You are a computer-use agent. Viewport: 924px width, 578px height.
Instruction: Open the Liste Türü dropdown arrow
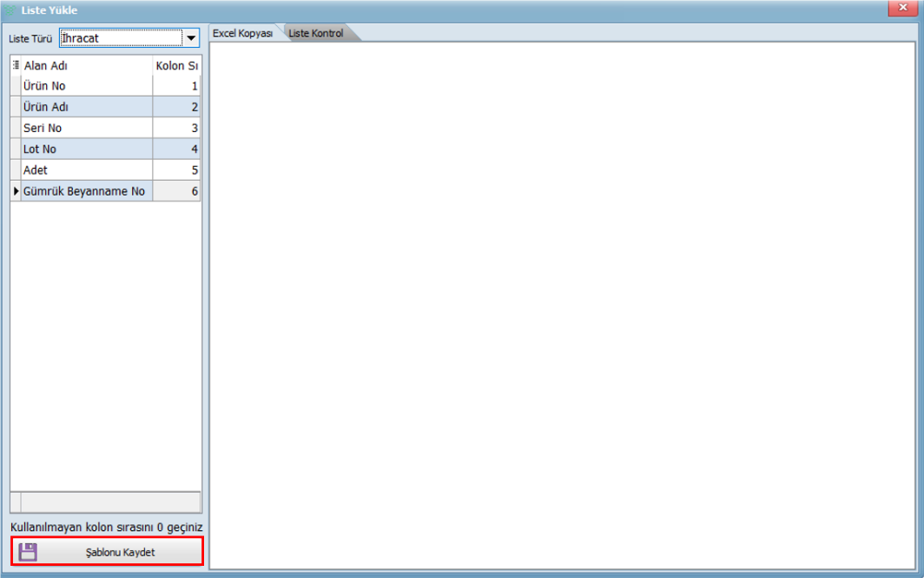pyautogui.click(x=191, y=38)
